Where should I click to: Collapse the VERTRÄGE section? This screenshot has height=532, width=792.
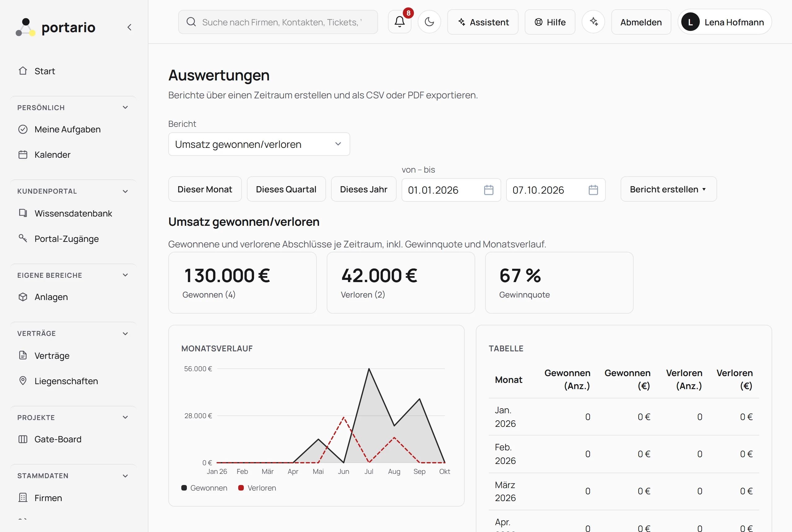pos(125,333)
